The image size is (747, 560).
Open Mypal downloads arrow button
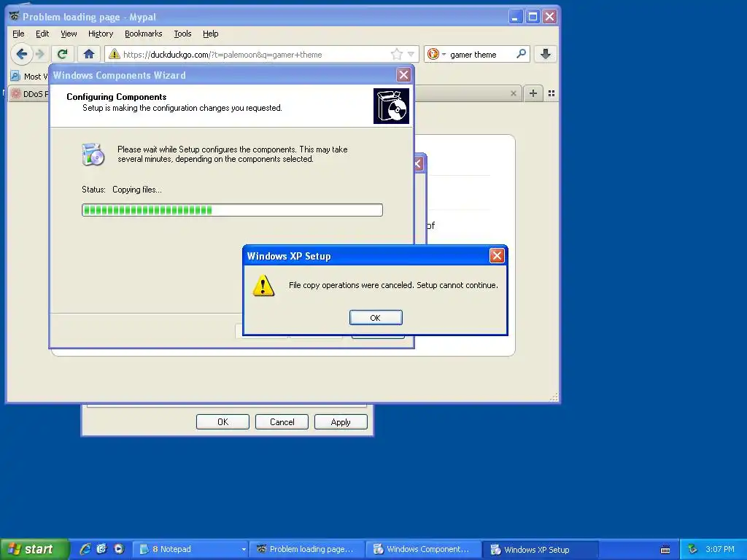[546, 54]
